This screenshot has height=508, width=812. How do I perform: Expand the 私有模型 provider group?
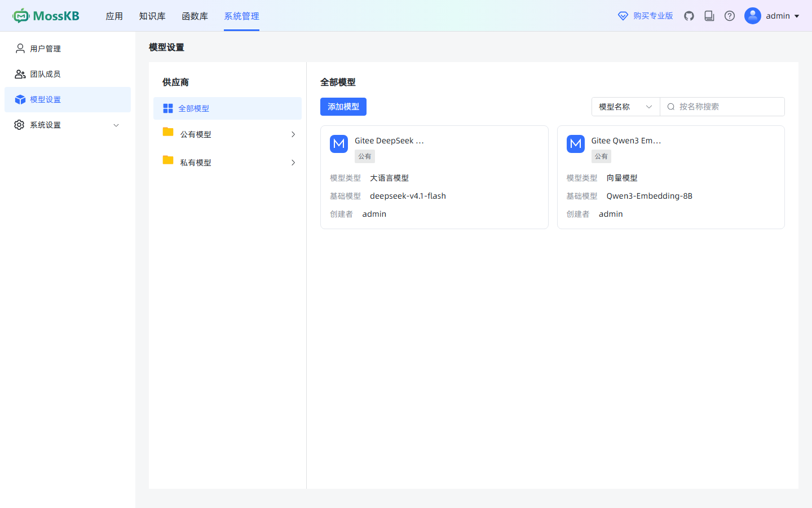tap(293, 163)
